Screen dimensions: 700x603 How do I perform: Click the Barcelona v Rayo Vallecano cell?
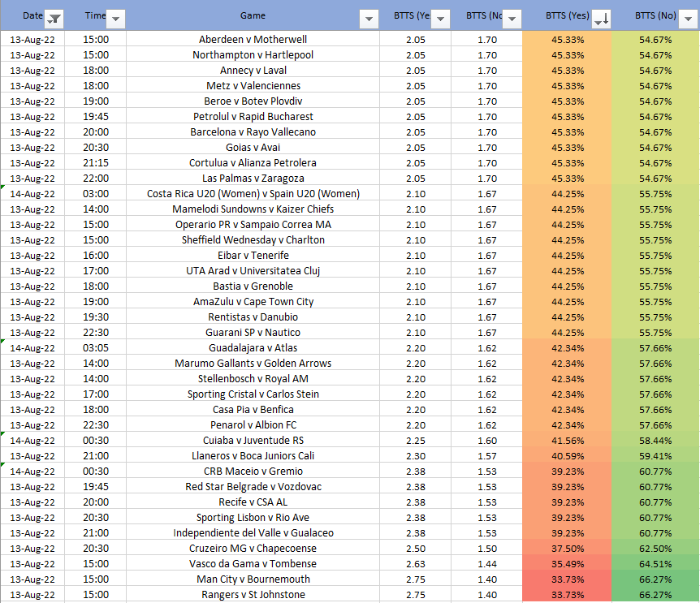tap(253, 132)
